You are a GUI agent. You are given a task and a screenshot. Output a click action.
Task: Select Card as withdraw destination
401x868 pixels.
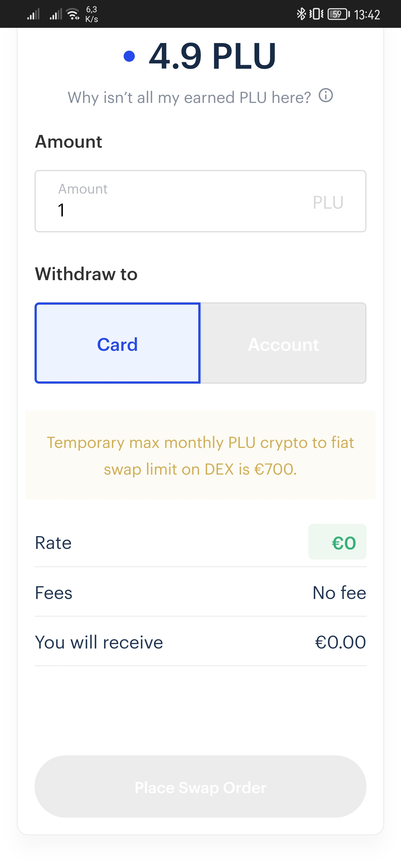click(x=118, y=343)
